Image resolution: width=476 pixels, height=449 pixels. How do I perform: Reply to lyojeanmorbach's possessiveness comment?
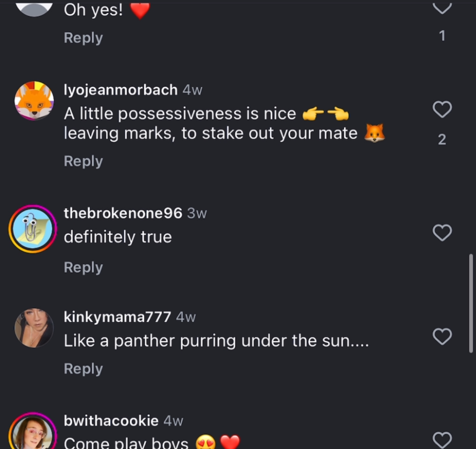coord(83,161)
